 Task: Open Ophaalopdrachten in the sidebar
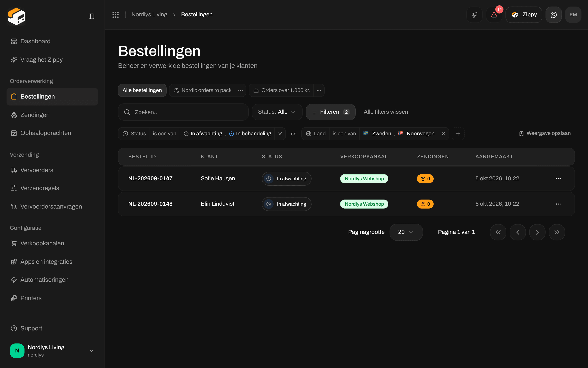tap(52, 133)
